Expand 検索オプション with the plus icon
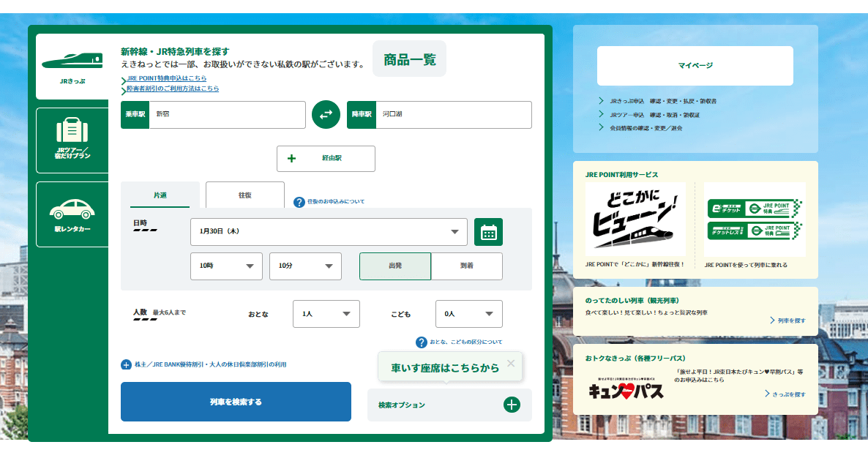Image resolution: width=868 pixels, height=450 pixels. (x=512, y=405)
